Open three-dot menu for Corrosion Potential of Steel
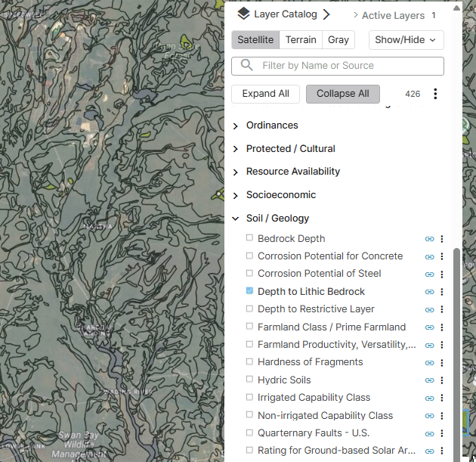This screenshot has height=462, width=476. (x=442, y=274)
